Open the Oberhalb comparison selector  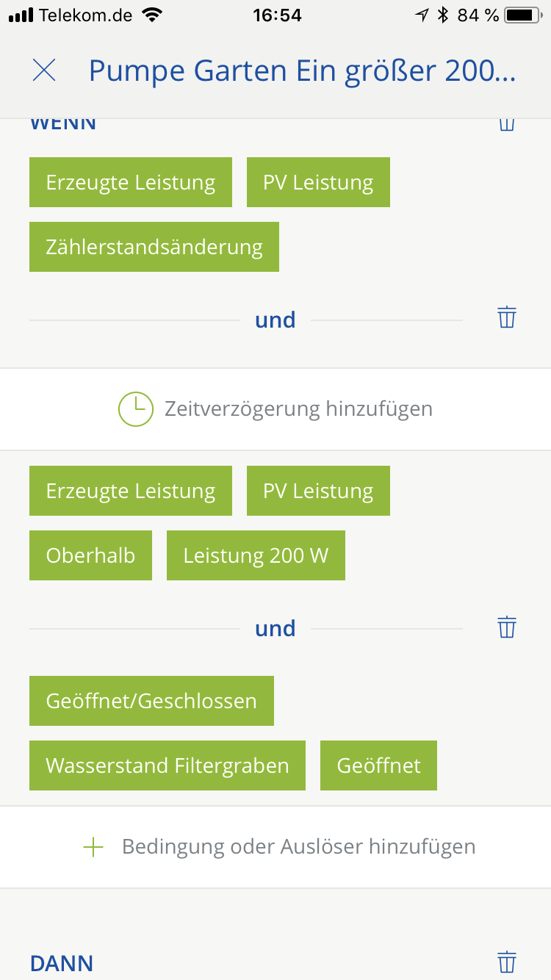[90, 555]
